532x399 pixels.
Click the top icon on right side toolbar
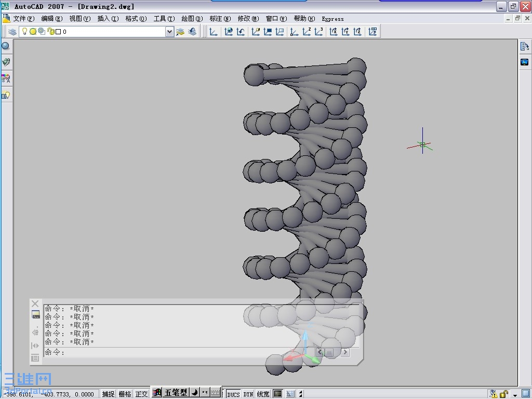coord(525,46)
